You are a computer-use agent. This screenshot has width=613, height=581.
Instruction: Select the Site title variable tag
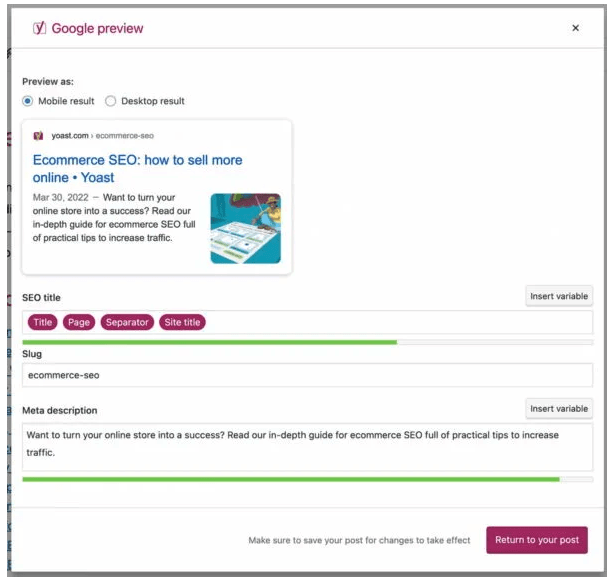click(182, 322)
